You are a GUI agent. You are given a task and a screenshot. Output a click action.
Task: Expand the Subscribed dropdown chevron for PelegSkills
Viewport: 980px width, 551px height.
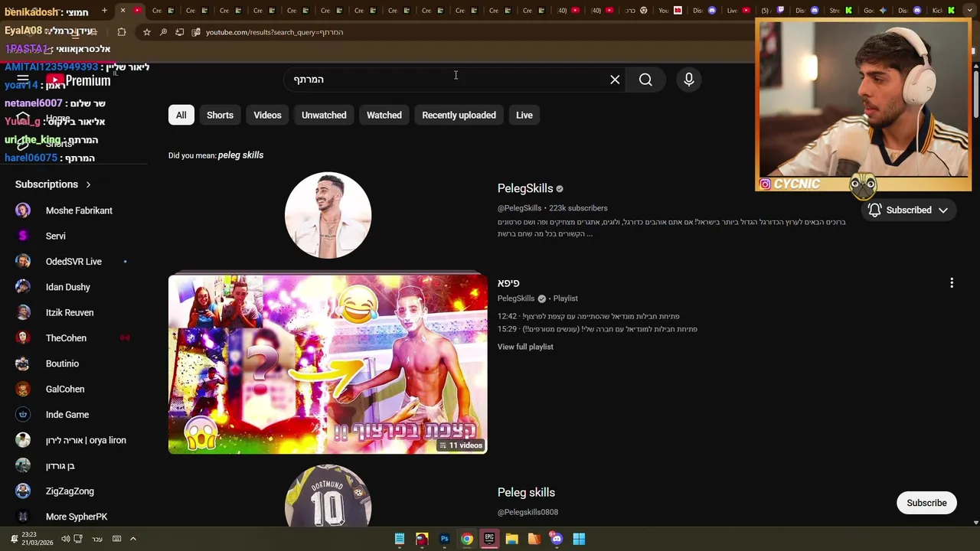tap(943, 210)
